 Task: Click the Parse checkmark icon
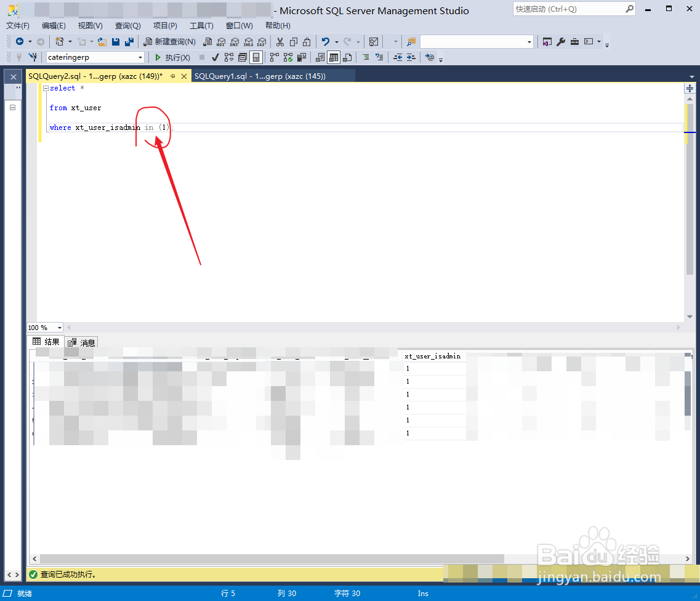(x=215, y=57)
